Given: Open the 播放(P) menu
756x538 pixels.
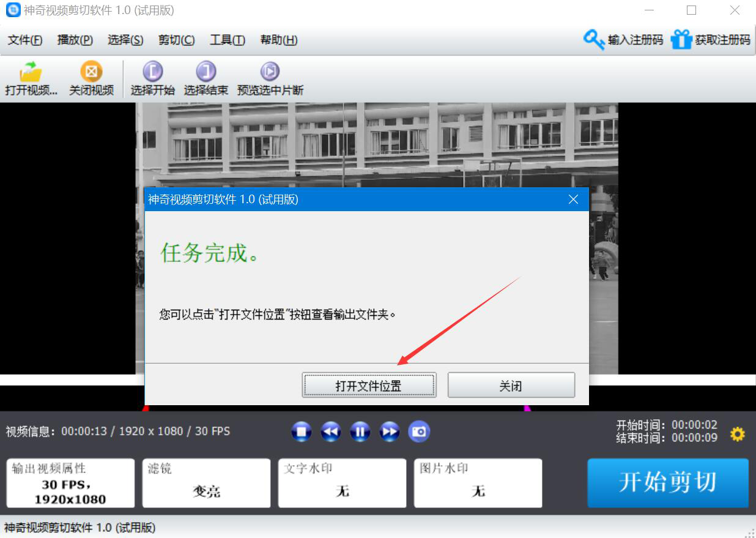Looking at the screenshot, I should click(x=75, y=40).
